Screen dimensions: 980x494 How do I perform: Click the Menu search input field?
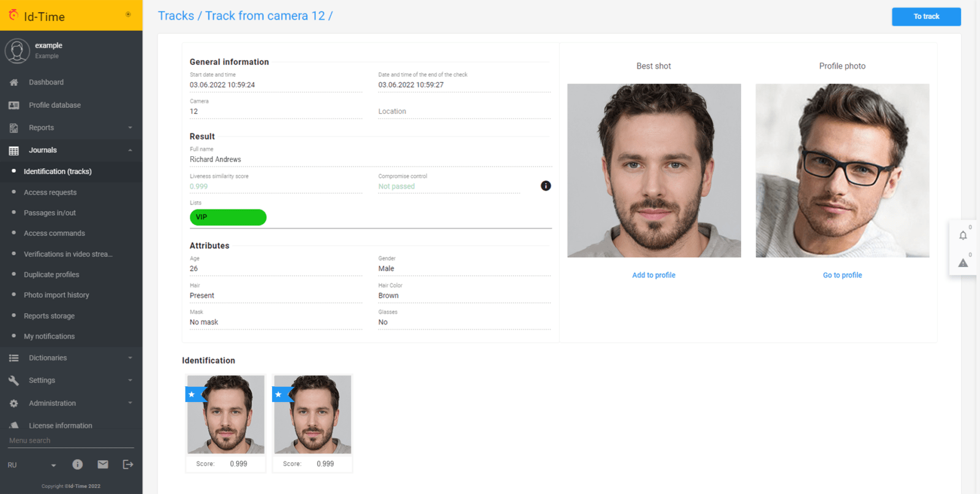pos(70,441)
